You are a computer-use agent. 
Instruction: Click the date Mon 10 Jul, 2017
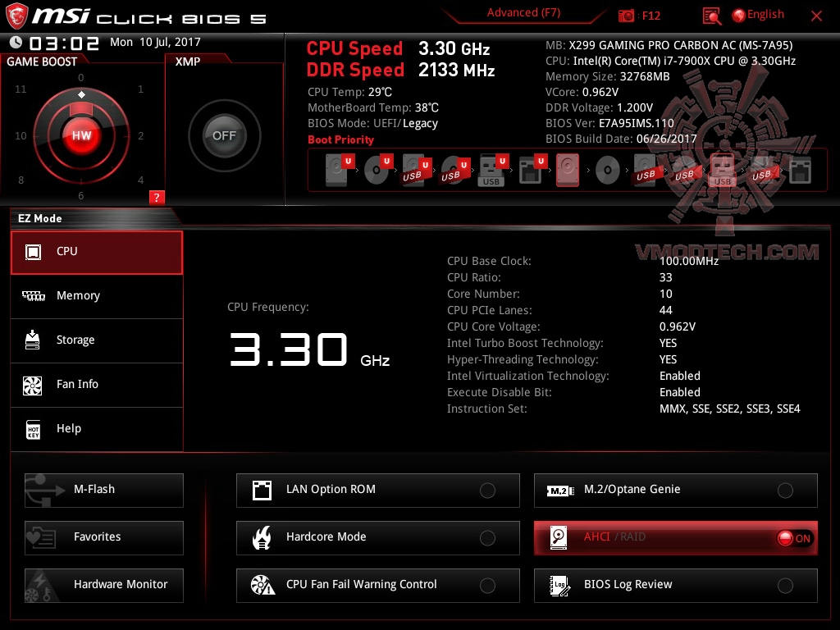pyautogui.click(x=155, y=42)
